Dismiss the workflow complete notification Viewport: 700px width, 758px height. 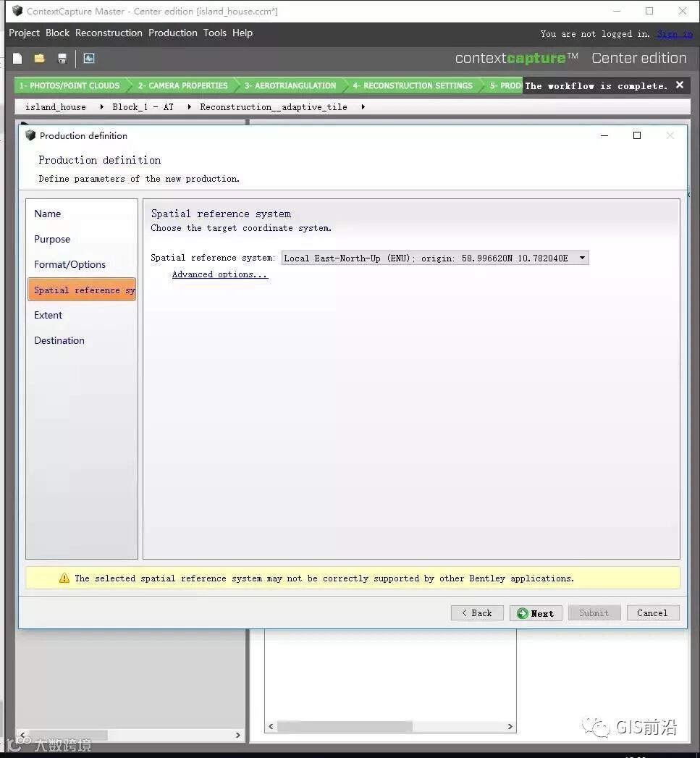(680, 85)
